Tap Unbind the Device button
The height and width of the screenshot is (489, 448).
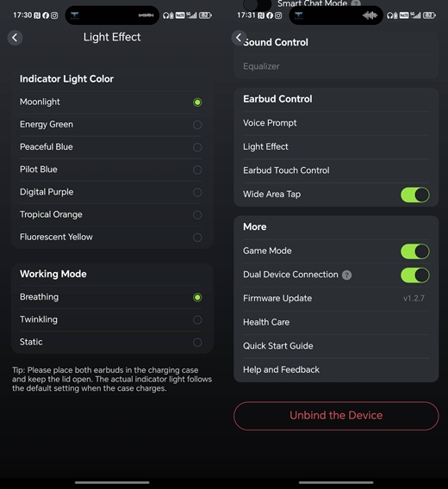point(336,416)
